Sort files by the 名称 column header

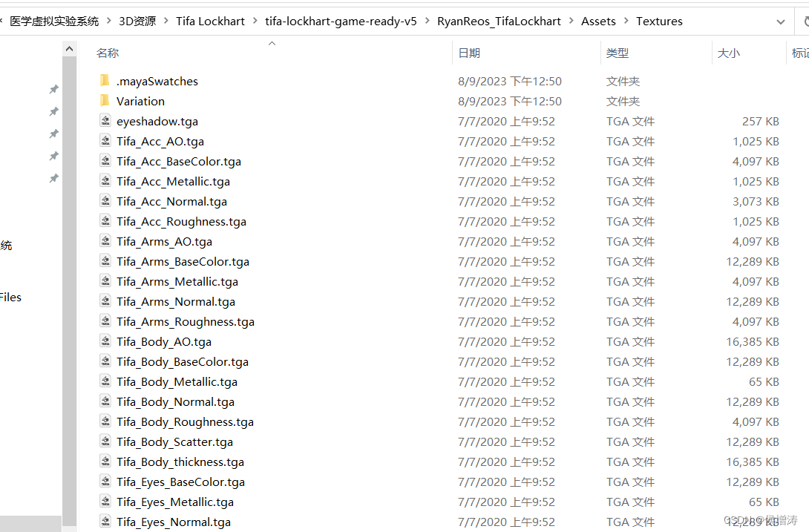tap(108, 53)
